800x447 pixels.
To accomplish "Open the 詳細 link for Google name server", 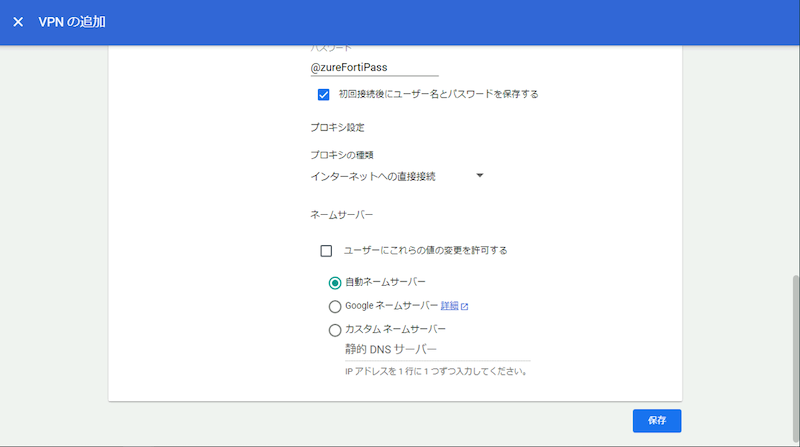I will pyautogui.click(x=449, y=306).
